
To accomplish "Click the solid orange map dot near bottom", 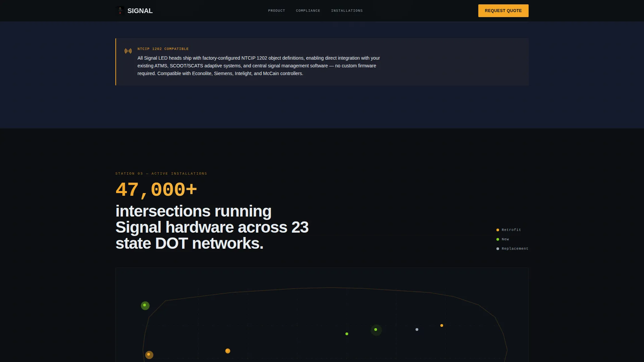I will click(228, 351).
